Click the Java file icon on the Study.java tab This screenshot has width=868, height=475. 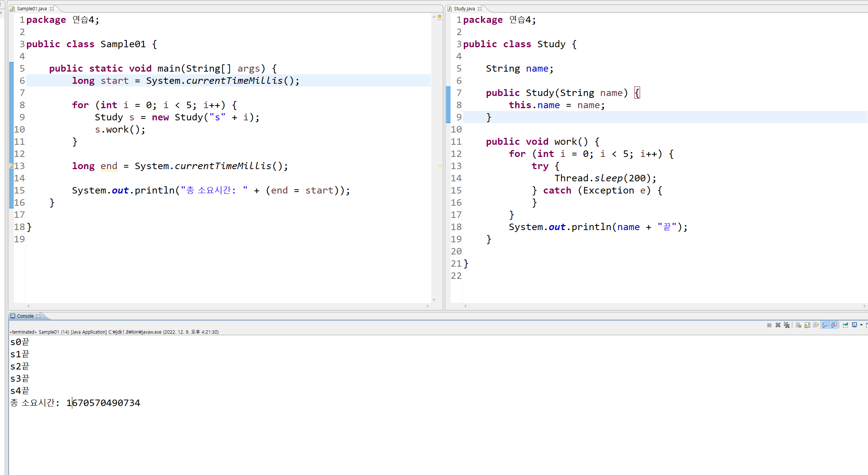tap(449, 8)
